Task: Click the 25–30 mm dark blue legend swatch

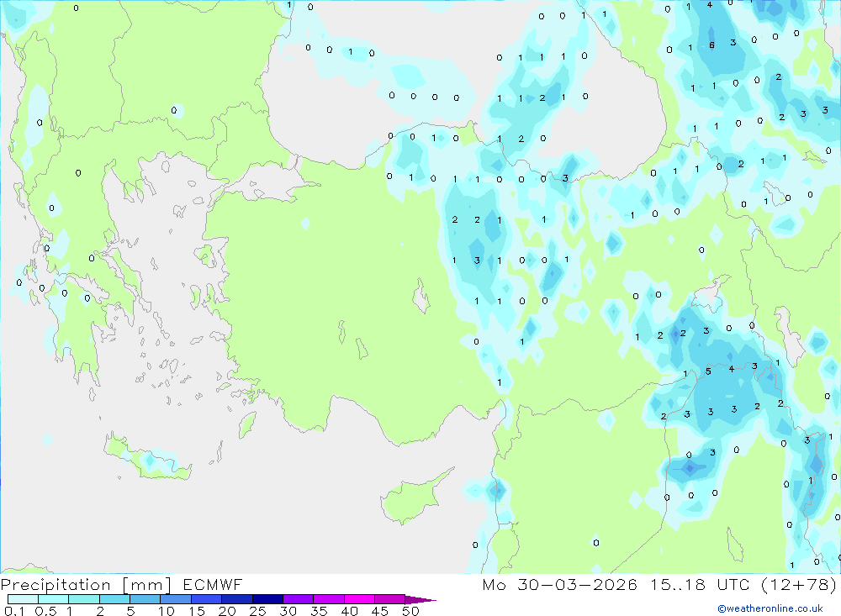Action: [x=267, y=599]
